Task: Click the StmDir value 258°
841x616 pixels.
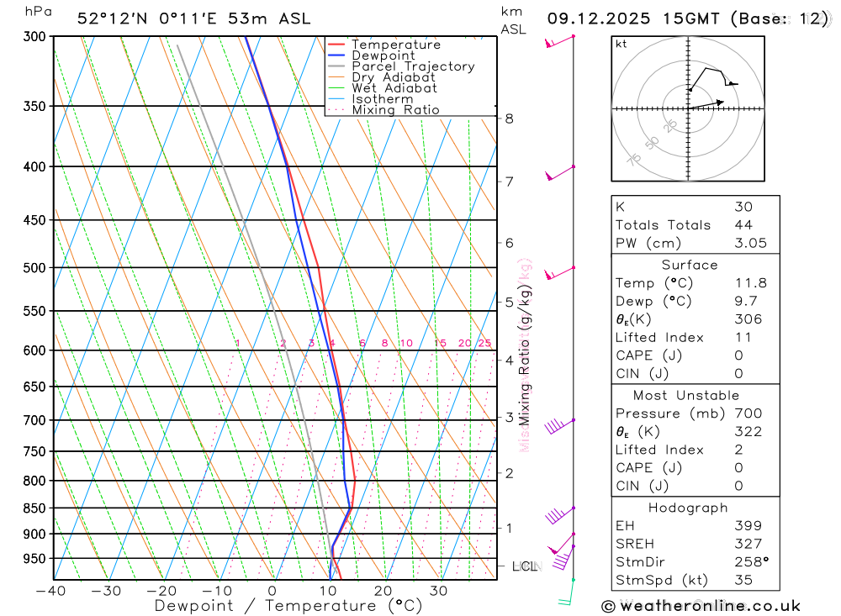Action: 752,562
